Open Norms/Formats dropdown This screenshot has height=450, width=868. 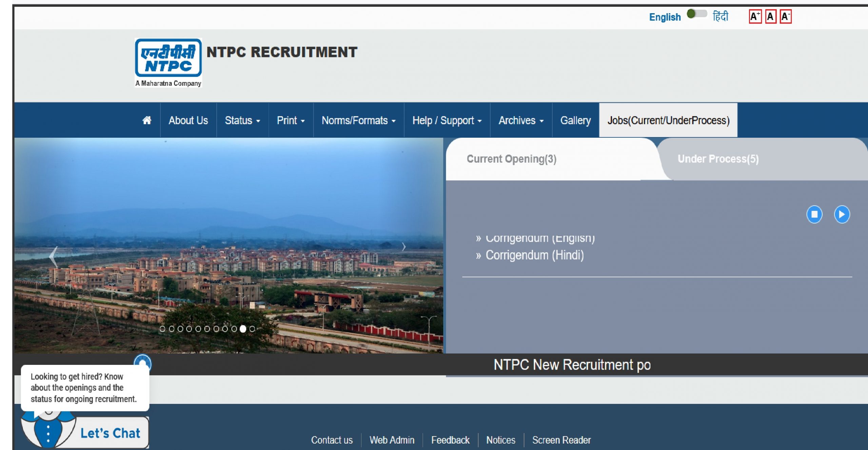point(359,120)
